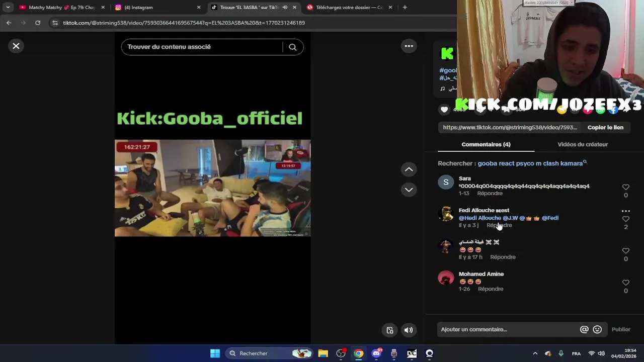The image size is (644, 362).
Task: Click the search magnifier in related content bar
Action: point(292,47)
